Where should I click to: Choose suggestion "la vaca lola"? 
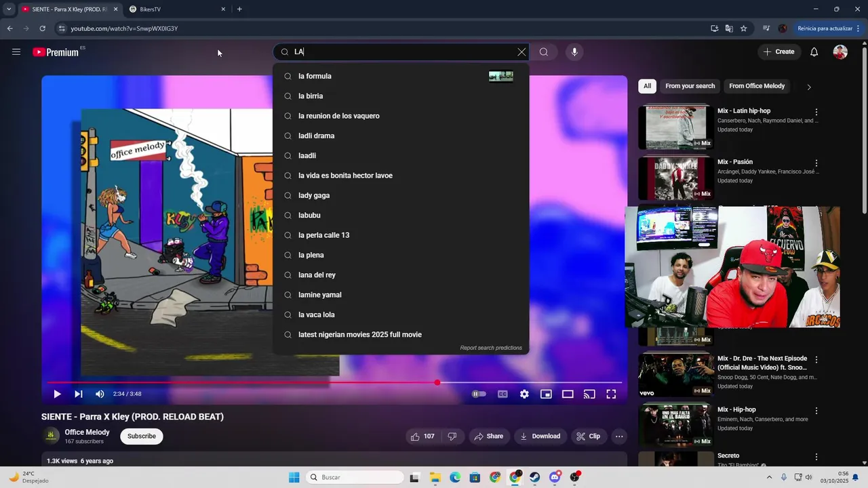tap(401, 314)
